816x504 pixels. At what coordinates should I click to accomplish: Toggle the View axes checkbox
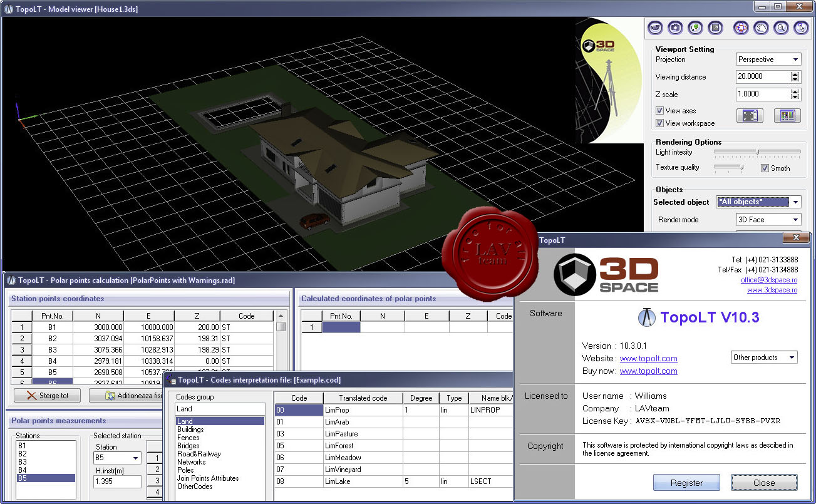click(659, 111)
